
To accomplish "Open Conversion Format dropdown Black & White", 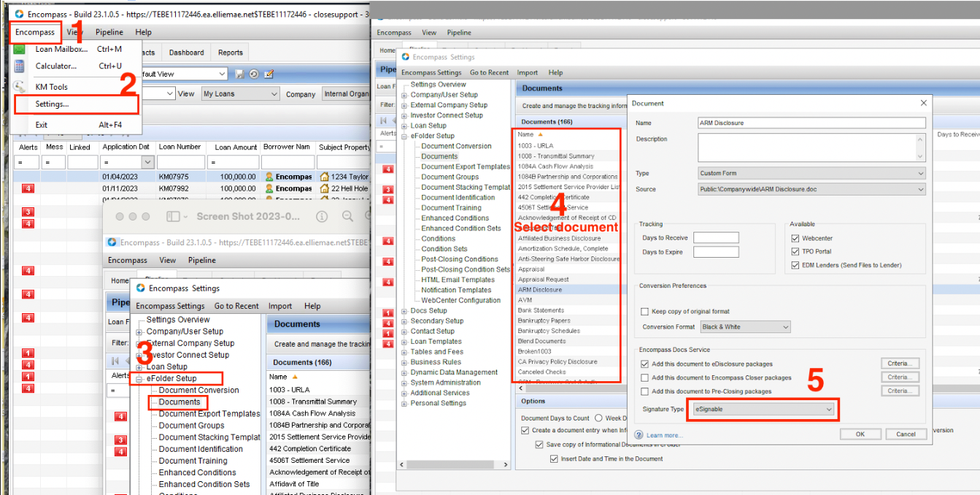I will 745,326.
